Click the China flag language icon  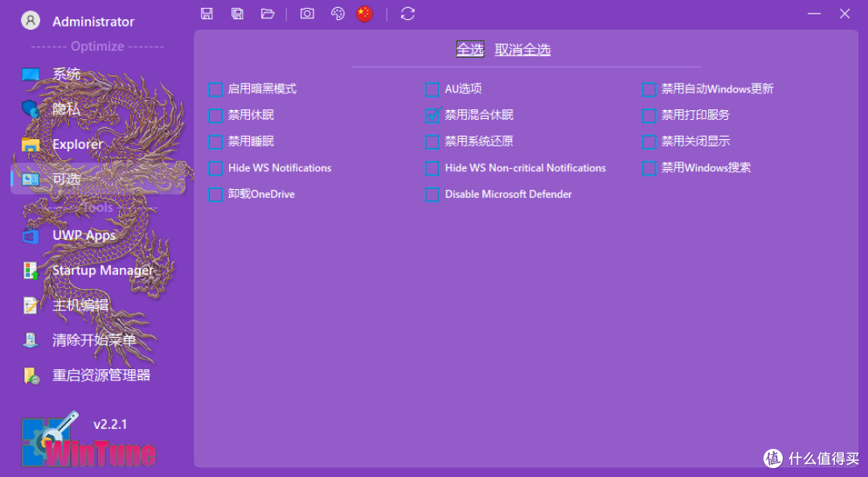[x=364, y=14]
